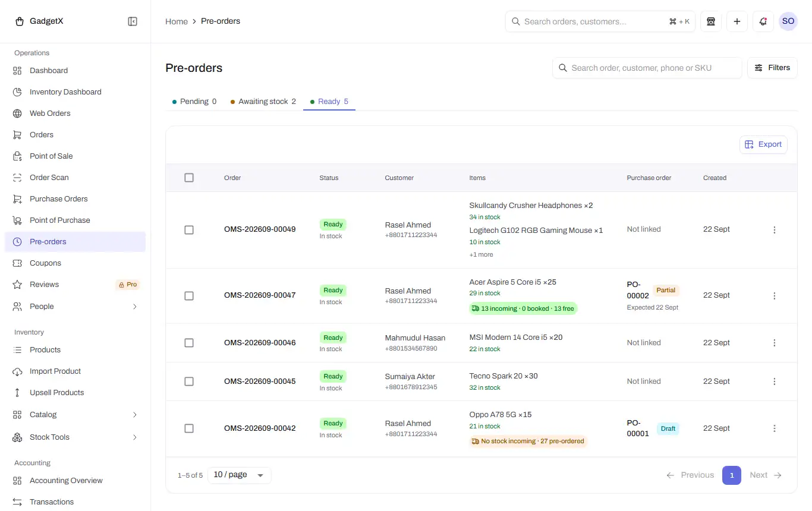Open the SO user avatar
Screen dimensions: 812x511
pos(788,21)
